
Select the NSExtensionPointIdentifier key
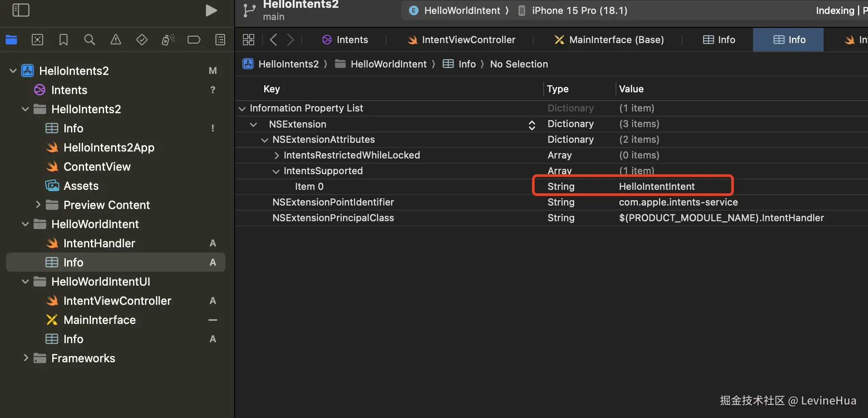(x=333, y=202)
